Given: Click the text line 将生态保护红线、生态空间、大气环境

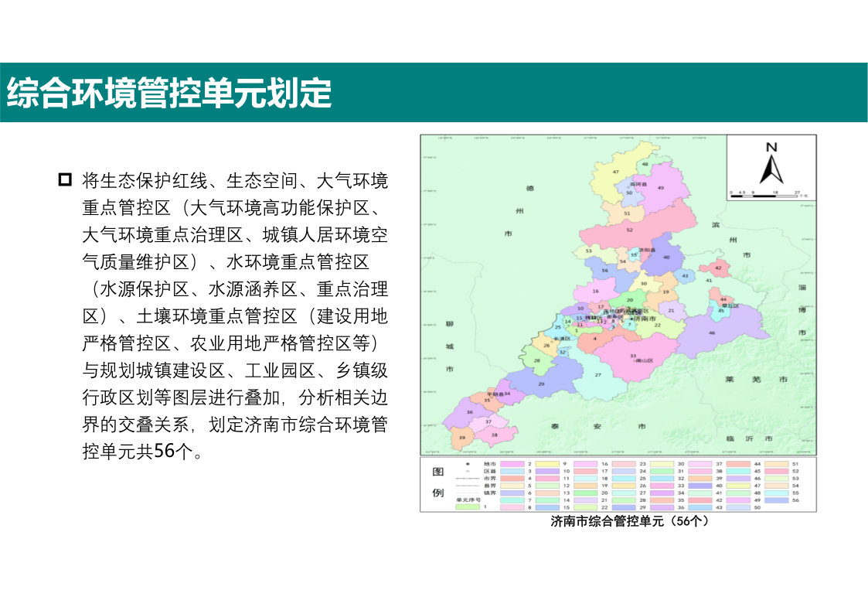Looking at the screenshot, I should [x=235, y=180].
